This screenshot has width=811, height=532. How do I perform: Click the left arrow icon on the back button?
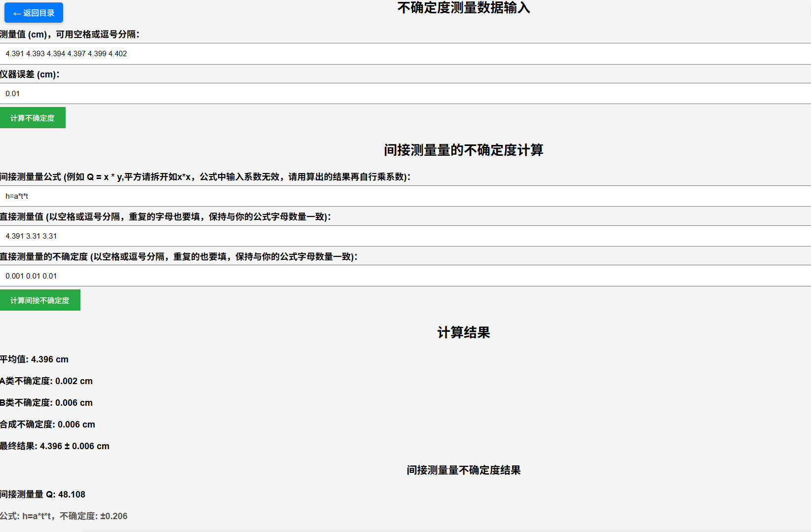point(15,13)
